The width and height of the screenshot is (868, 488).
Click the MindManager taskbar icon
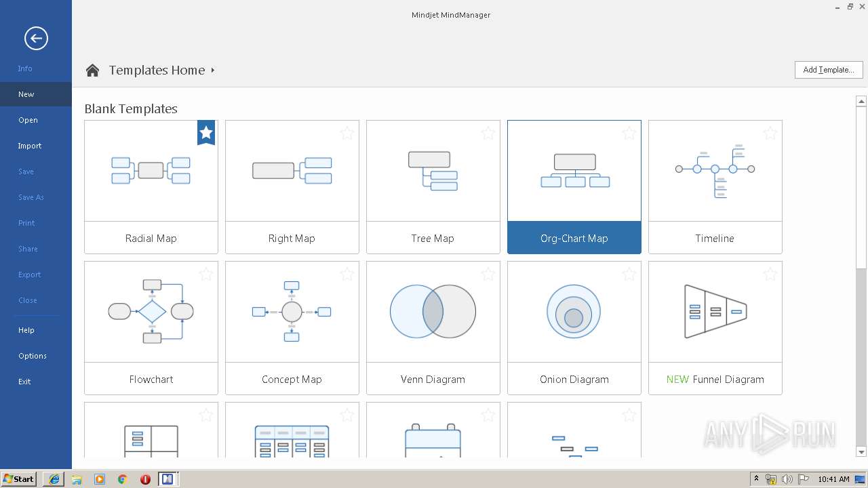(x=168, y=479)
